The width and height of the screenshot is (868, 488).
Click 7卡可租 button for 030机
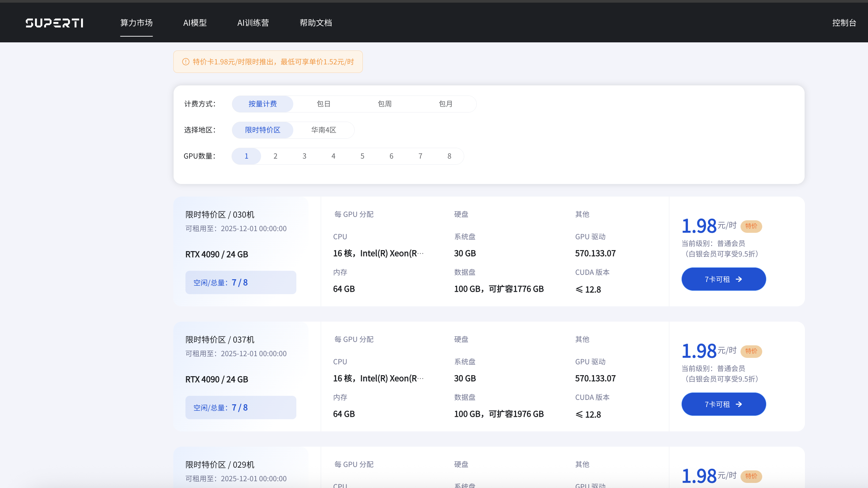724,279
